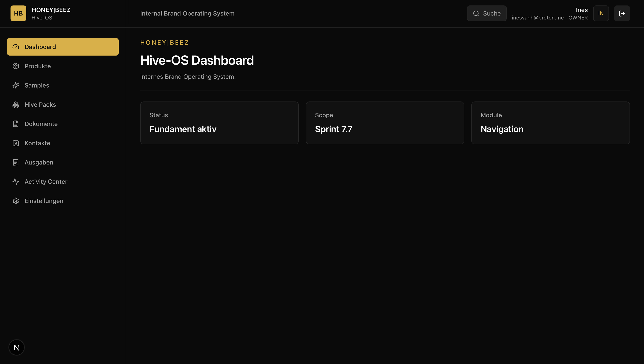Click the Activity Center pulse icon
Screen dimensions: 644x364
point(16,182)
